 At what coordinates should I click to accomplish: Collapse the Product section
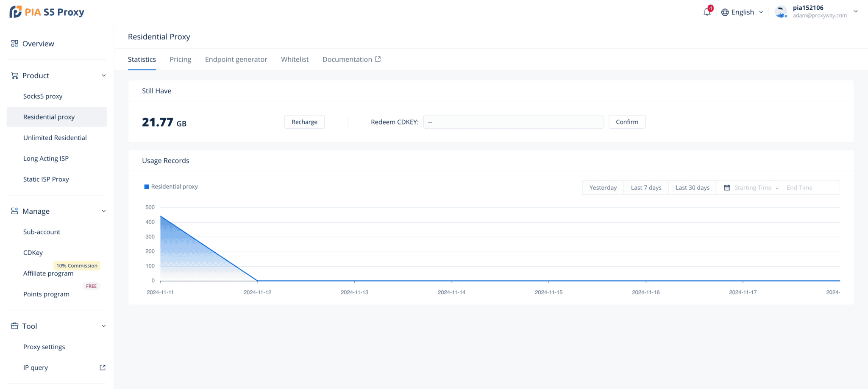[x=104, y=75]
